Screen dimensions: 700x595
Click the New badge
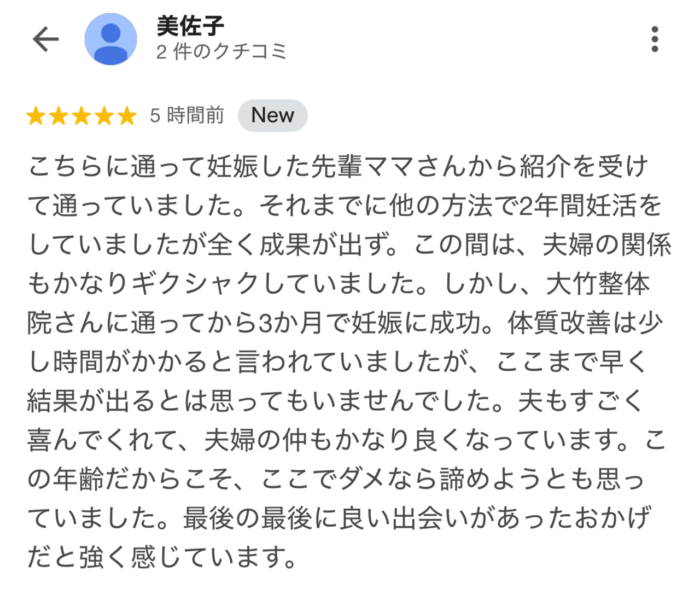point(272,115)
